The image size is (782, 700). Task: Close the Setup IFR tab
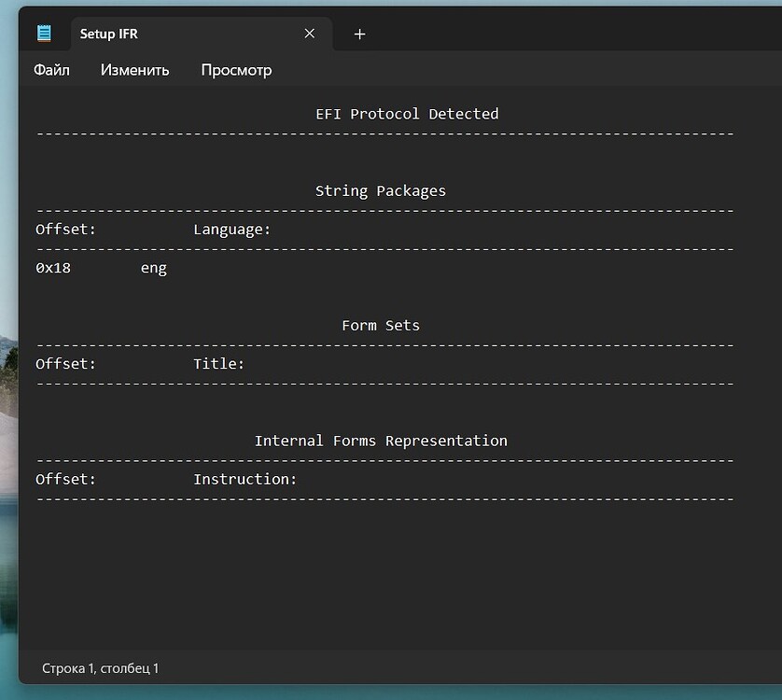click(309, 33)
